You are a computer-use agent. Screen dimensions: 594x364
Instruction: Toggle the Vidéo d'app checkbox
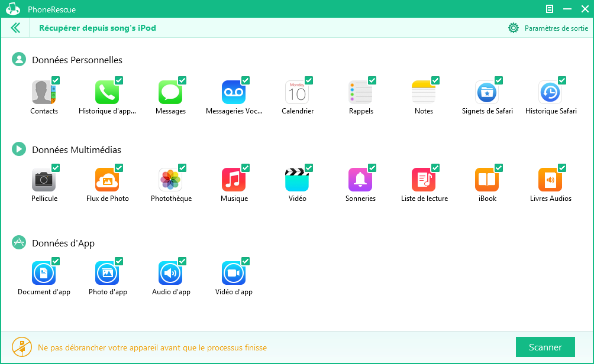pos(246,261)
